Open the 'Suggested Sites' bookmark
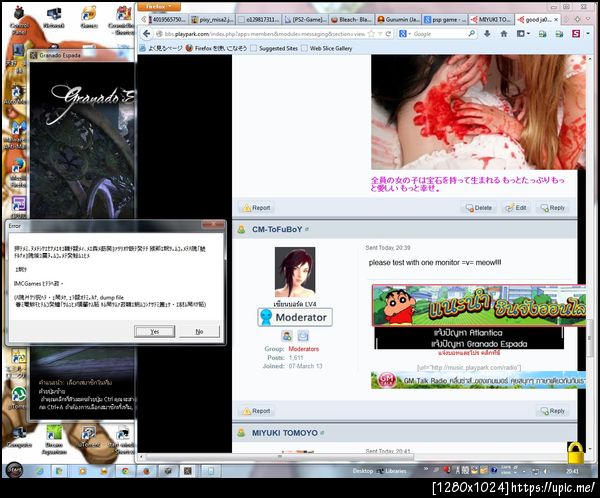Image resolution: width=600 pixels, height=498 pixels. coord(274,48)
